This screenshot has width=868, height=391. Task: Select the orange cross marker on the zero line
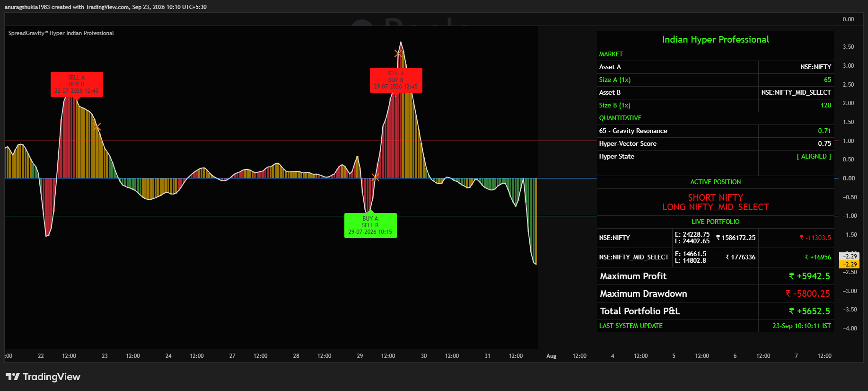click(375, 177)
